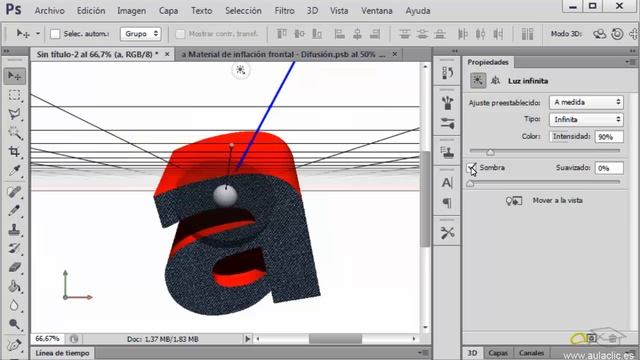Select the Crop tool
The image size is (640, 360).
pyautogui.click(x=15, y=151)
